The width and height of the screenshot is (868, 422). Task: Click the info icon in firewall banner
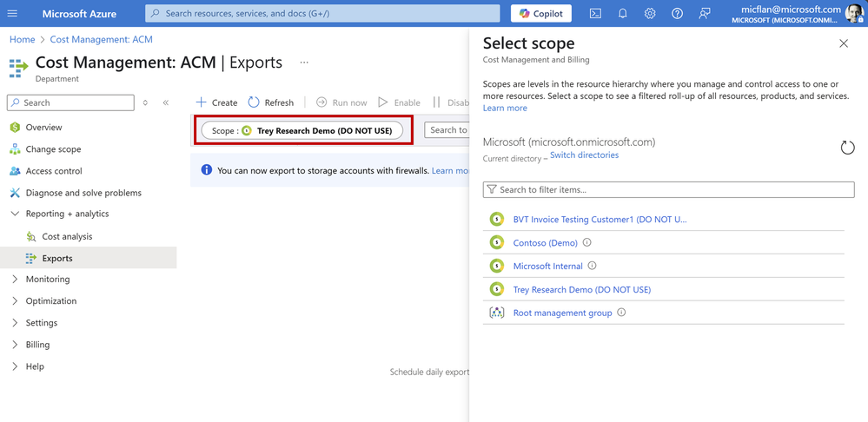coord(207,170)
